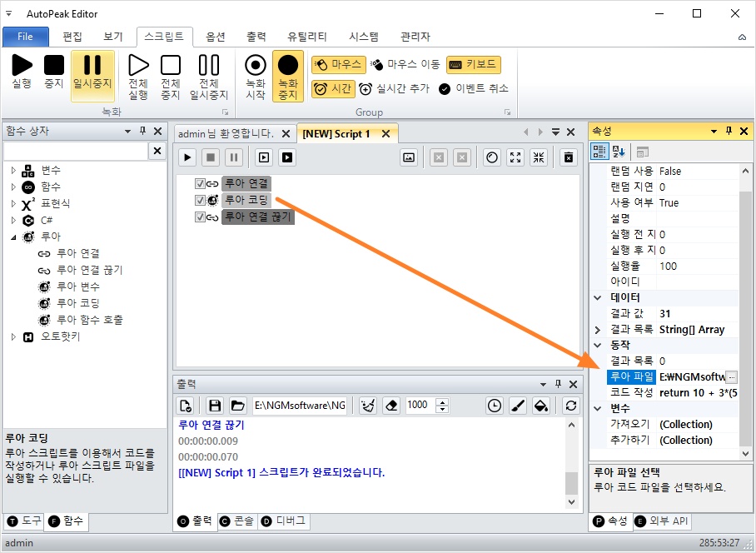Click eraser icon in 출력 toolbar
The image size is (756, 553).
click(x=392, y=406)
